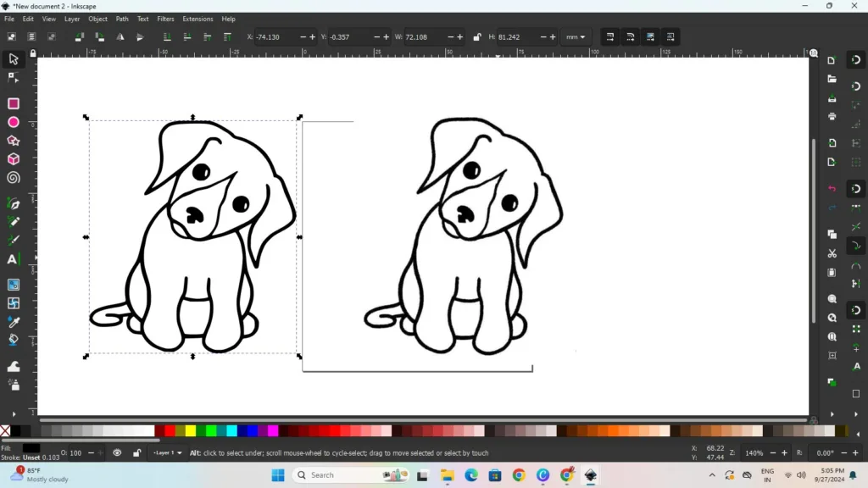Expand more tools in left toolbox
The height and width of the screenshot is (488, 868).
(x=14, y=413)
